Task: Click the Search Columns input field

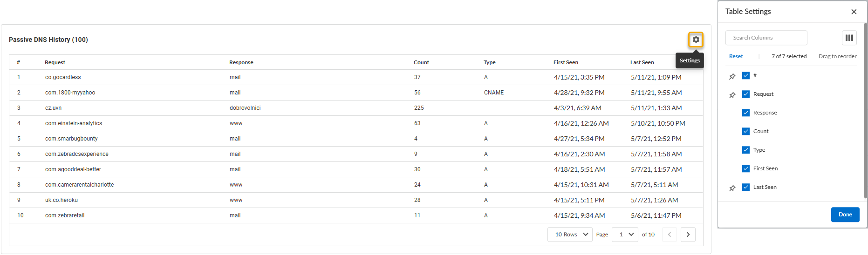Action: pyautogui.click(x=766, y=38)
